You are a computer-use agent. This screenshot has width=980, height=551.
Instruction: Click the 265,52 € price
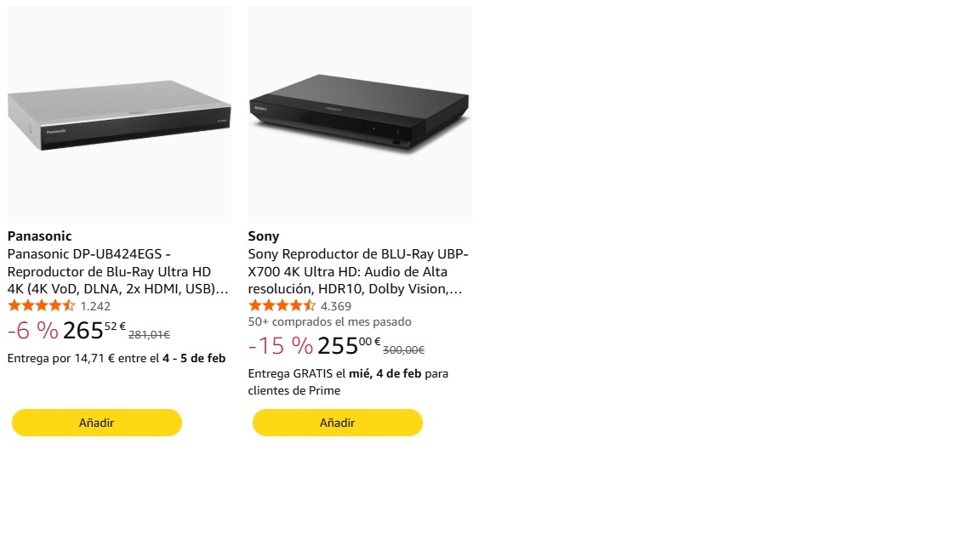coord(94,330)
